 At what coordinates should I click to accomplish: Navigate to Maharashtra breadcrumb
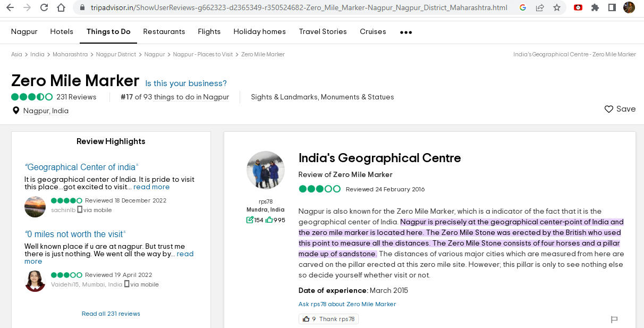(x=70, y=54)
